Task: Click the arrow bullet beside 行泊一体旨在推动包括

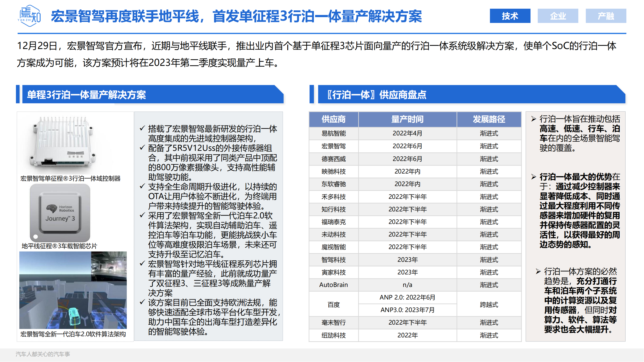Action: (x=534, y=119)
